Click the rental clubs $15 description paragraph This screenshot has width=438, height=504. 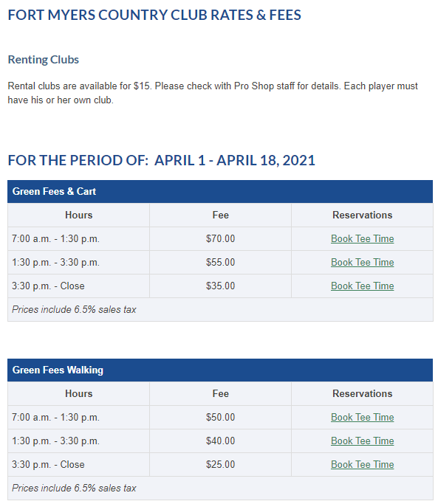[x=213, y=93]
